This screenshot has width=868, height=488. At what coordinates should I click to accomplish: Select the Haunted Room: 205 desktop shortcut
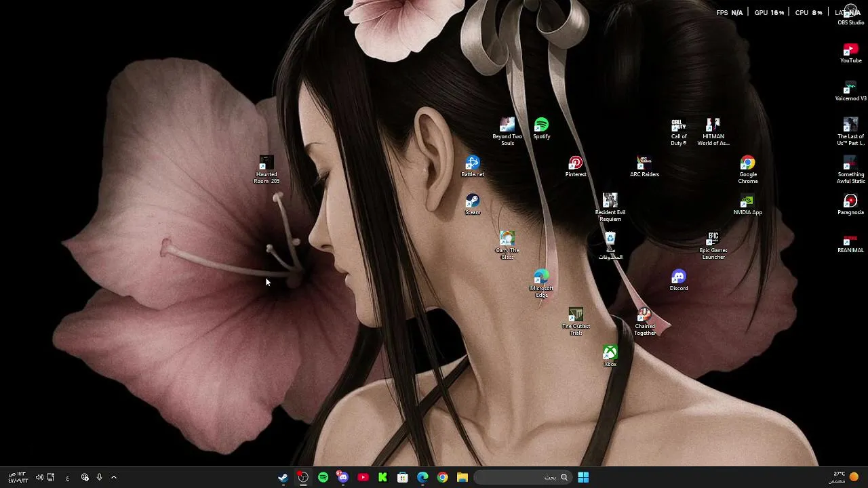tap(267, 169)
